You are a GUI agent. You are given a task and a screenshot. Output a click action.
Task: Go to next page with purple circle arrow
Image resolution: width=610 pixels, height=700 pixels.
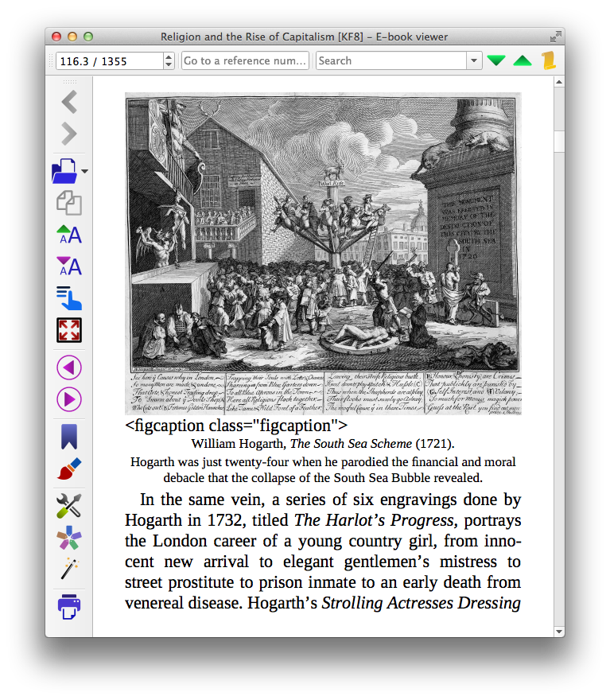69,399
